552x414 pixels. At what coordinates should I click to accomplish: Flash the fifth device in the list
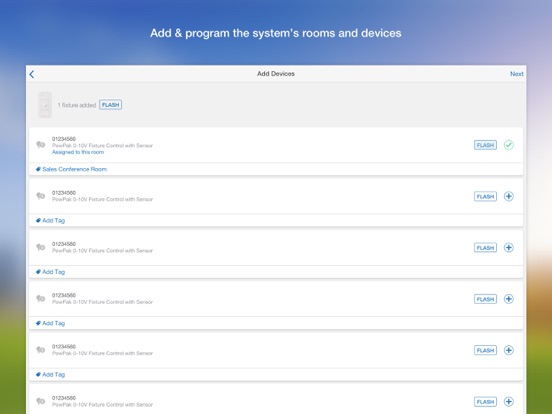[485, 350]
